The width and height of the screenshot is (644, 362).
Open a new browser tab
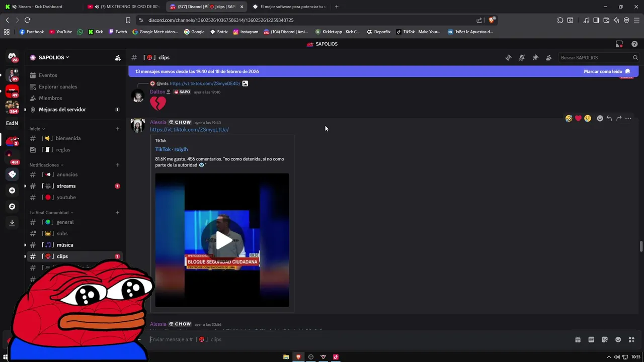337,7
